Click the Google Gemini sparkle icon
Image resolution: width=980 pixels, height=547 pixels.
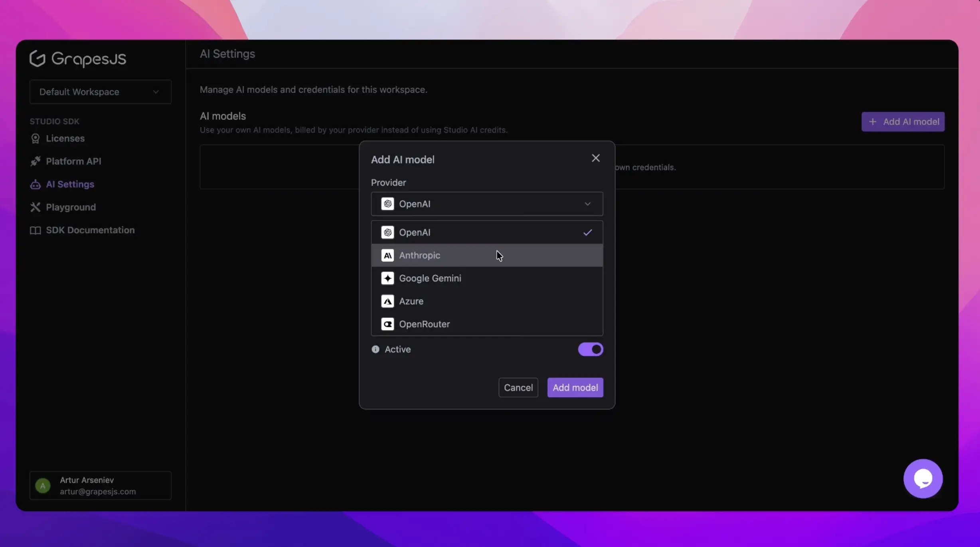(387, 278)
